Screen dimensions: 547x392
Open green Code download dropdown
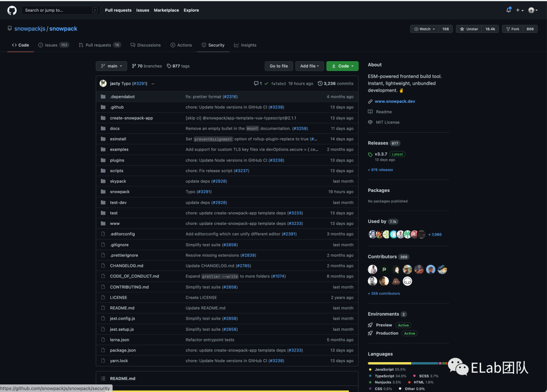[x=342, y=66]
